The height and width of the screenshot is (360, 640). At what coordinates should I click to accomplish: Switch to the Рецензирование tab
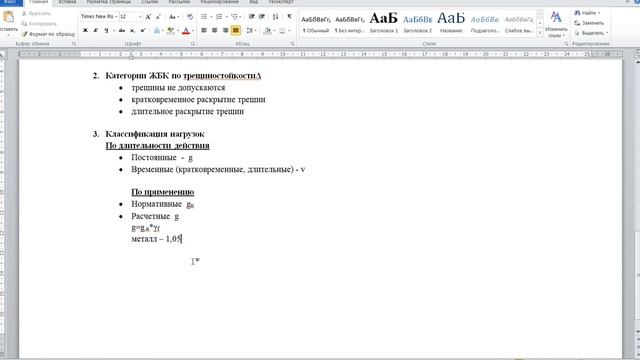tap(220, 2)
